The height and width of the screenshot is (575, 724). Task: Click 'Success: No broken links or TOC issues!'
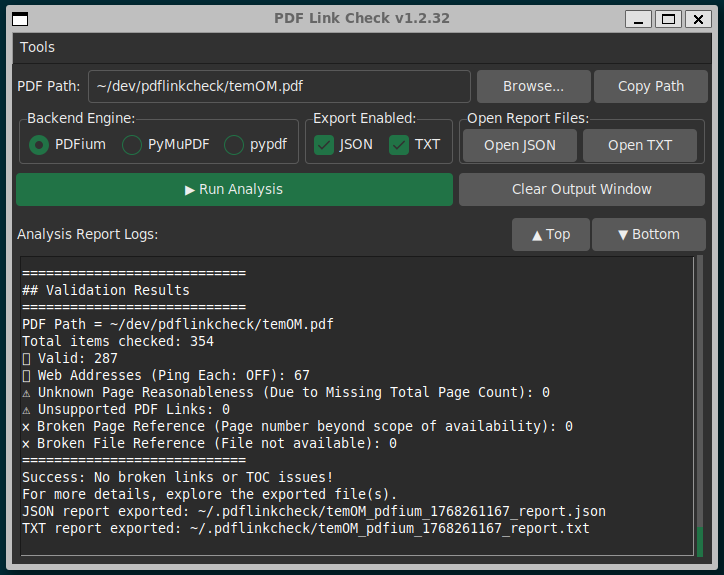tap(177, 478)
